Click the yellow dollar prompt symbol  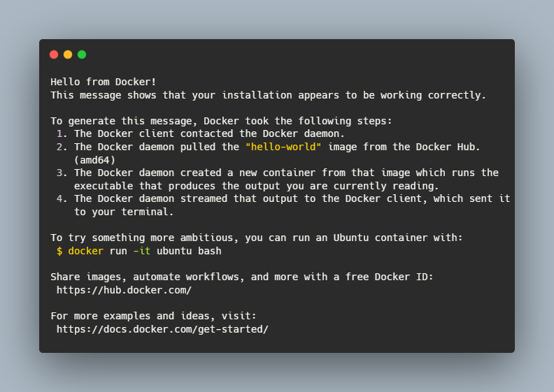pyautogui.click(x=59, y=250)
